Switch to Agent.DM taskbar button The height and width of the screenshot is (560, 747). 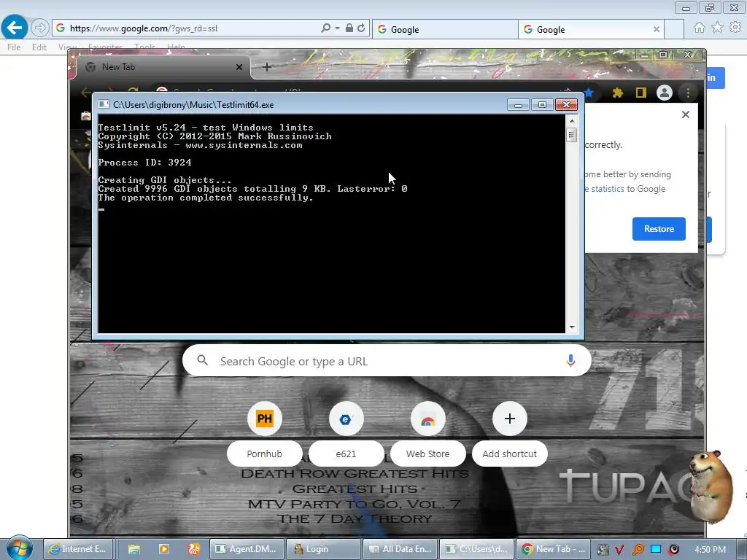click(x=247, y=549)
